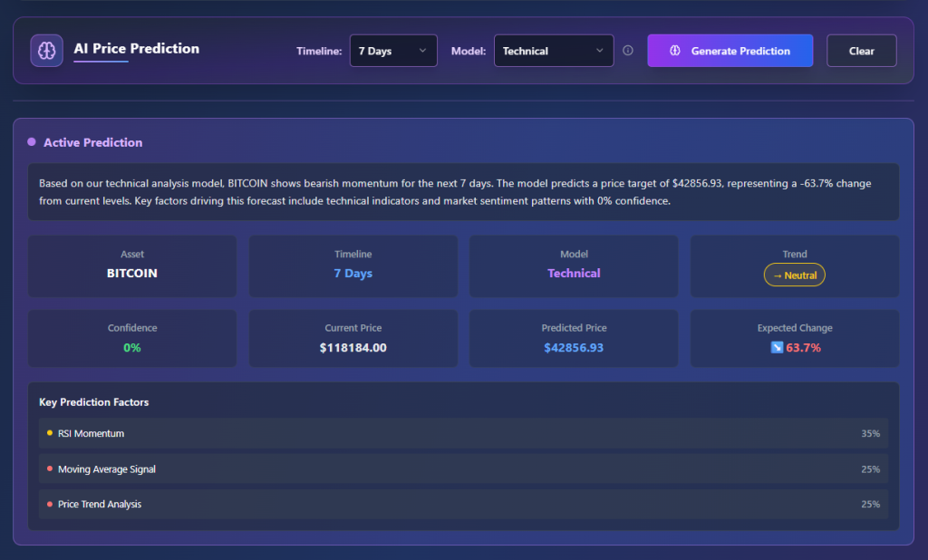Click the Current Price value $118184.00

pos(353,348)
